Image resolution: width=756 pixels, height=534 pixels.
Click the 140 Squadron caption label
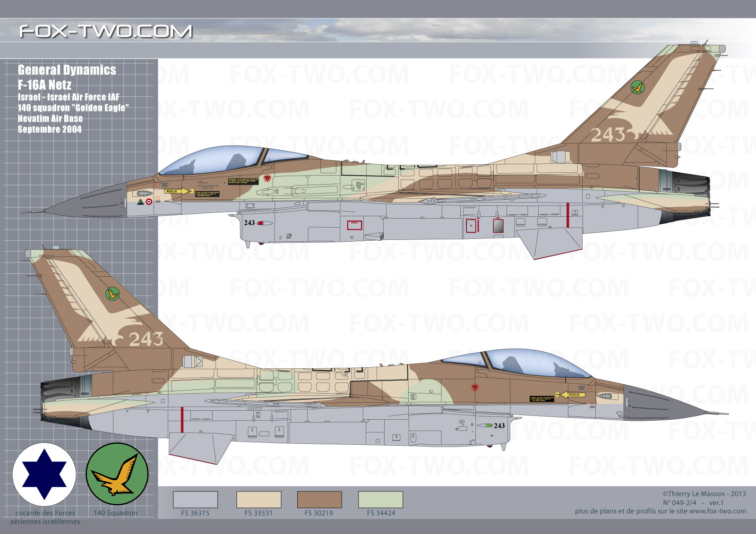pyautogui.click(x=116, y=513)
